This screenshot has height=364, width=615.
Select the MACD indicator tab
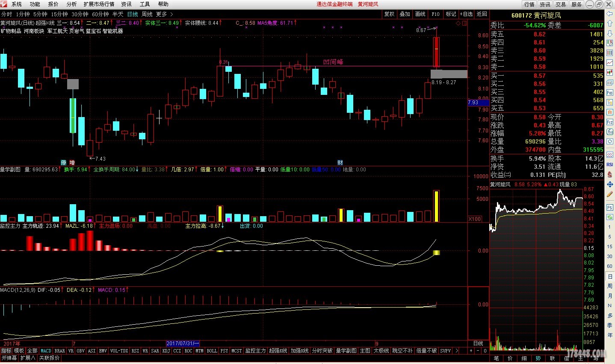[x=46, y=351]
